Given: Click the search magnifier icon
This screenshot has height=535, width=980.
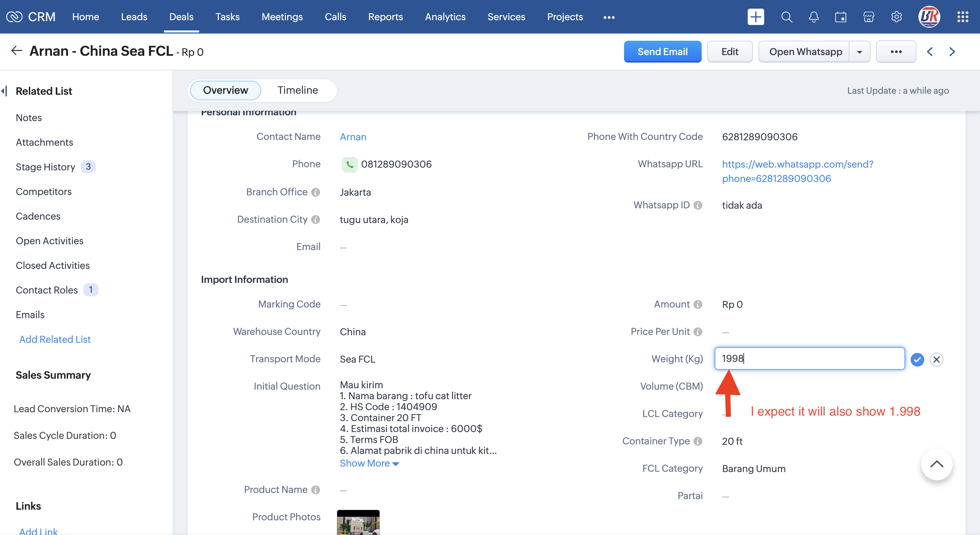Looking at the screenshot, I should tap(786, 17).
